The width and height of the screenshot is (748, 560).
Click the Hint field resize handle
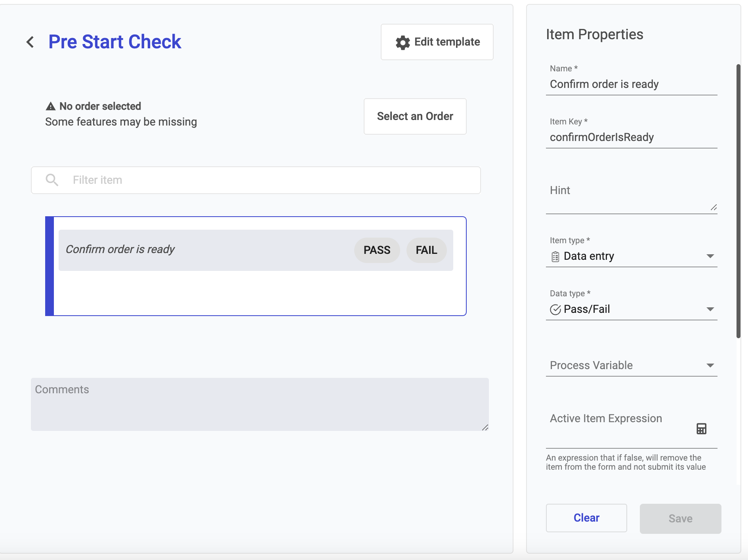[714, 208]
